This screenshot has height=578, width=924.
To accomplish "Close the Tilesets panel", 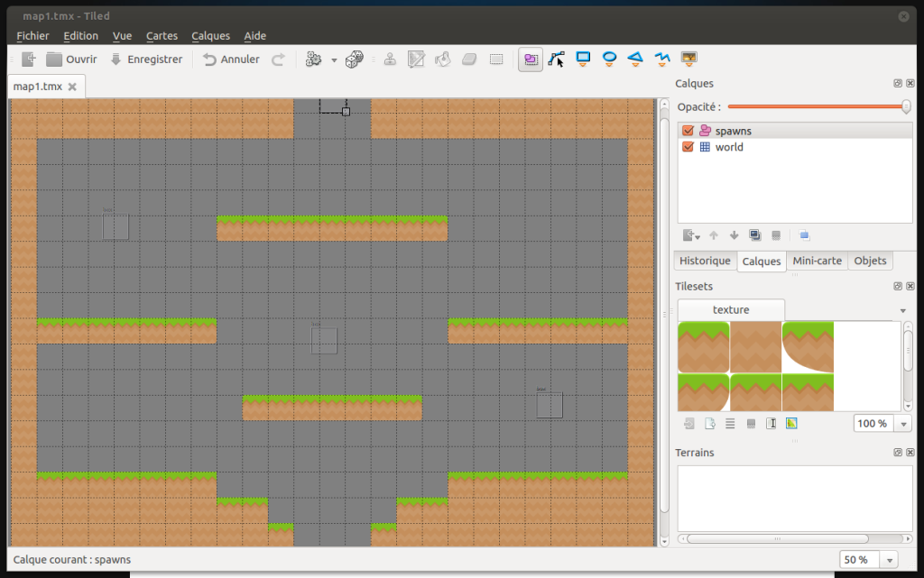I will point(910,286).
